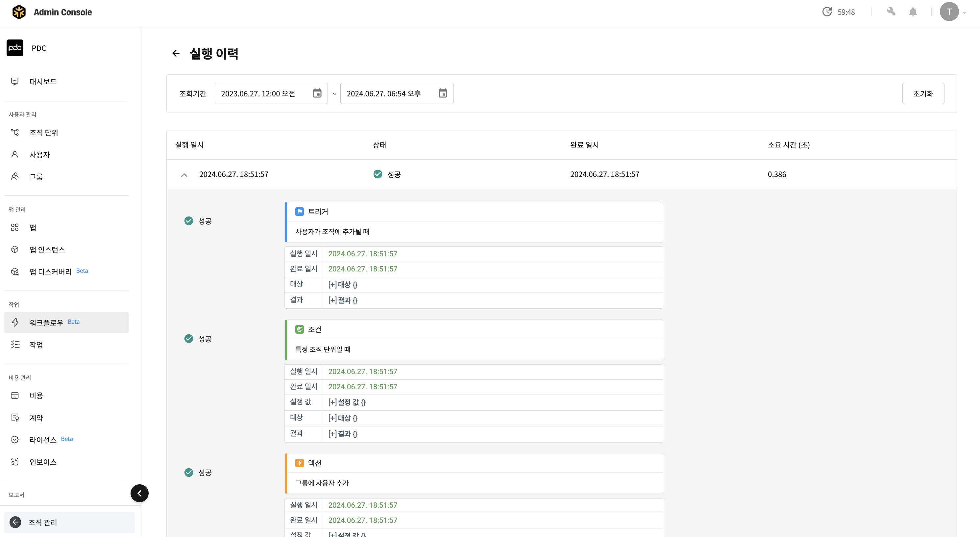Click the green 조건 icon
The width and height of the screenshot is (980, 537).
click(x=299, y=329)
